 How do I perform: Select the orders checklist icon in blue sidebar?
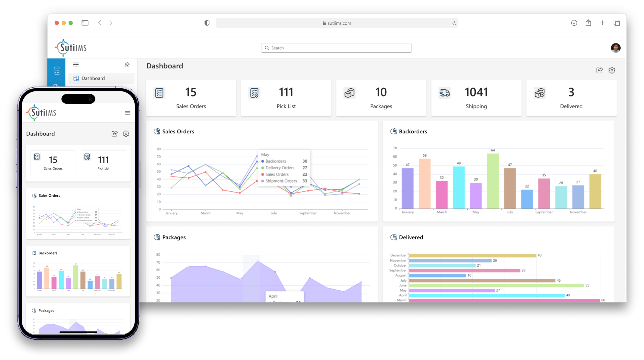[57, 71]
